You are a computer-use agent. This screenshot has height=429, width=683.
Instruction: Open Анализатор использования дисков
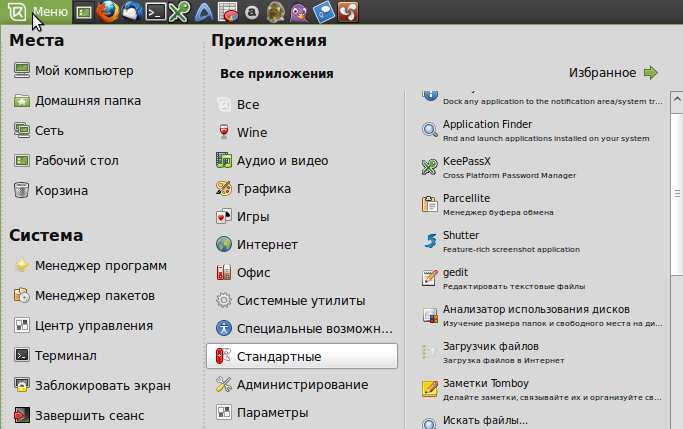[x=521, y=309]
